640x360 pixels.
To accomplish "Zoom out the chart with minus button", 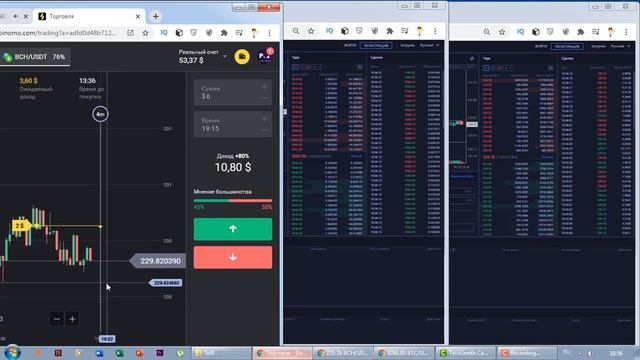I will [57, 319].
